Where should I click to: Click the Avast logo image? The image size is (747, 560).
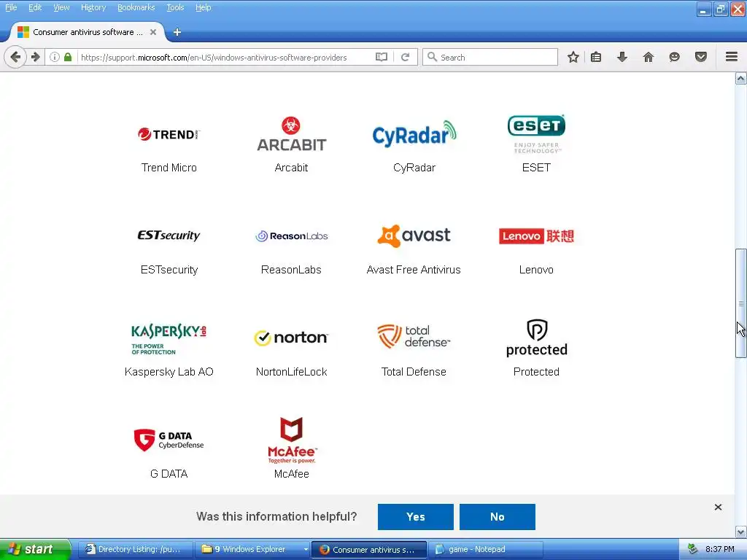(x=414, y=236)
